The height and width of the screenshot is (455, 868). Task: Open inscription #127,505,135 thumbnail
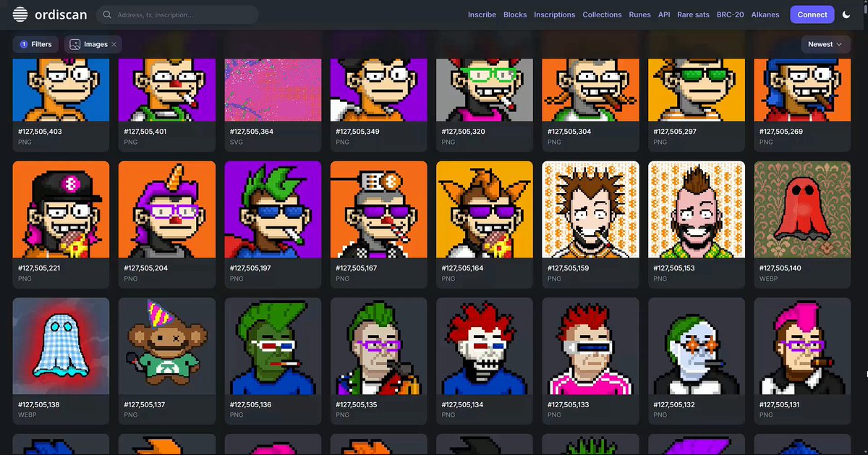point(379,346)
